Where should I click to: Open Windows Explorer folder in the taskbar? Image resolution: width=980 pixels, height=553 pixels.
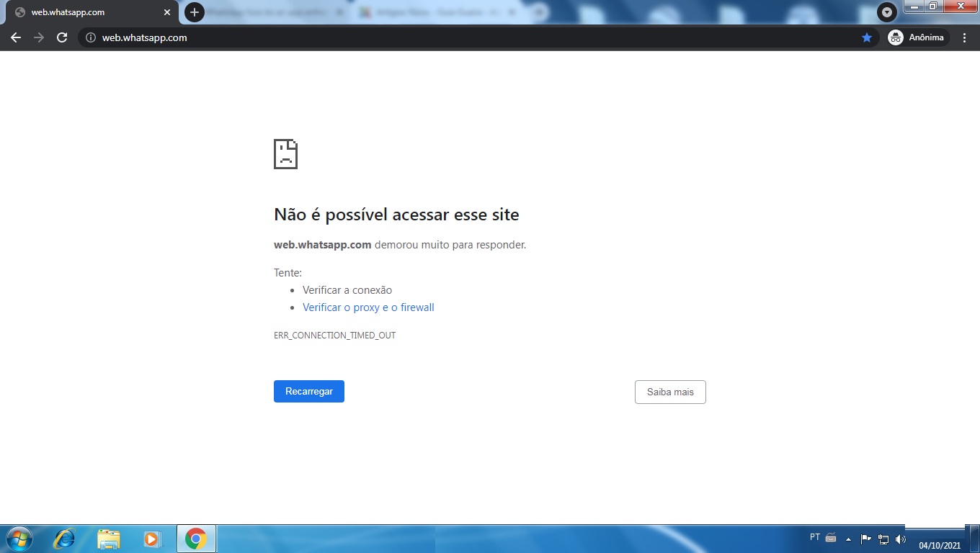tap(109, 539)
